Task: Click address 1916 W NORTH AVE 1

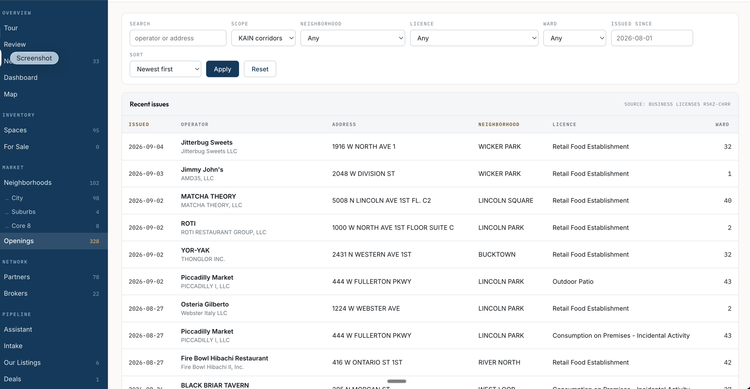Action: 364,147
